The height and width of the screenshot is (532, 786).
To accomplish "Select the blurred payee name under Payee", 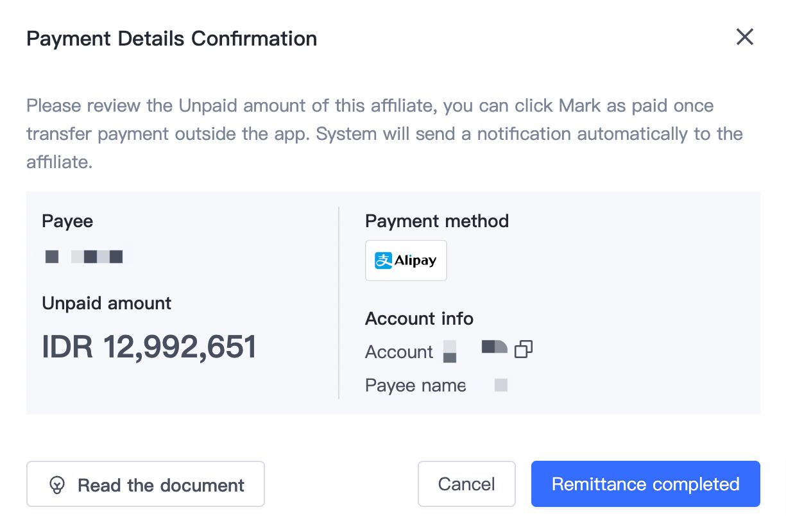I will coord(84,257).
